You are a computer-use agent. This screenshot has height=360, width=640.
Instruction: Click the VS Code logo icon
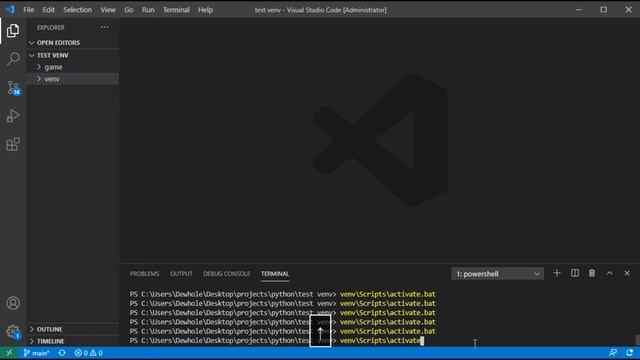tap(10, 9)
